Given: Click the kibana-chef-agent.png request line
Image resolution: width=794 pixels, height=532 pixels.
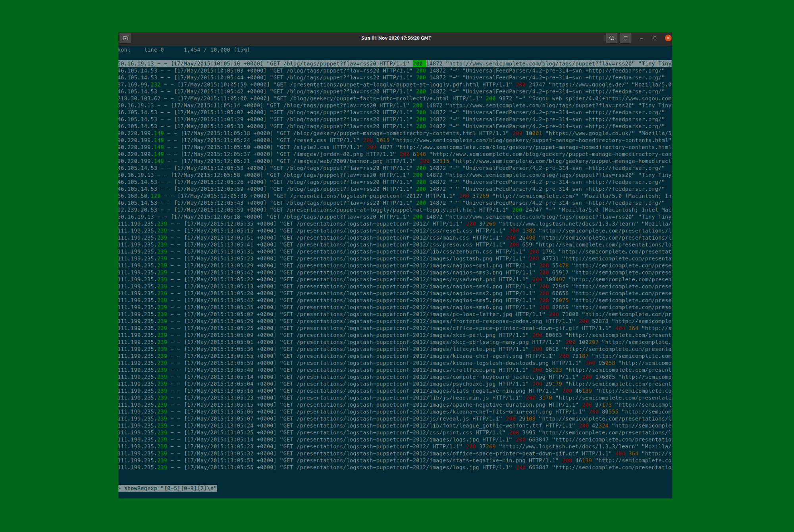Looking at the screenshot, I should (395, 356).
